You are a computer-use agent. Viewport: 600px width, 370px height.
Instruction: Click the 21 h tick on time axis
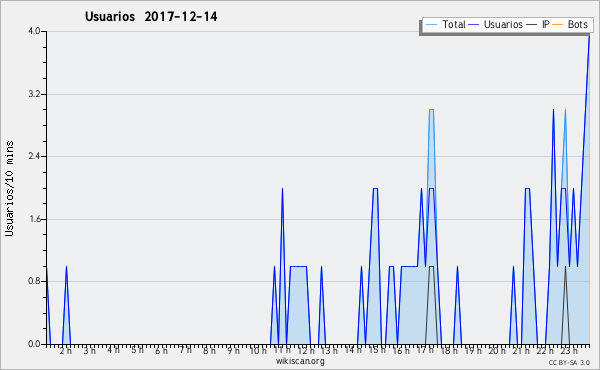click(x=521, y=350)
